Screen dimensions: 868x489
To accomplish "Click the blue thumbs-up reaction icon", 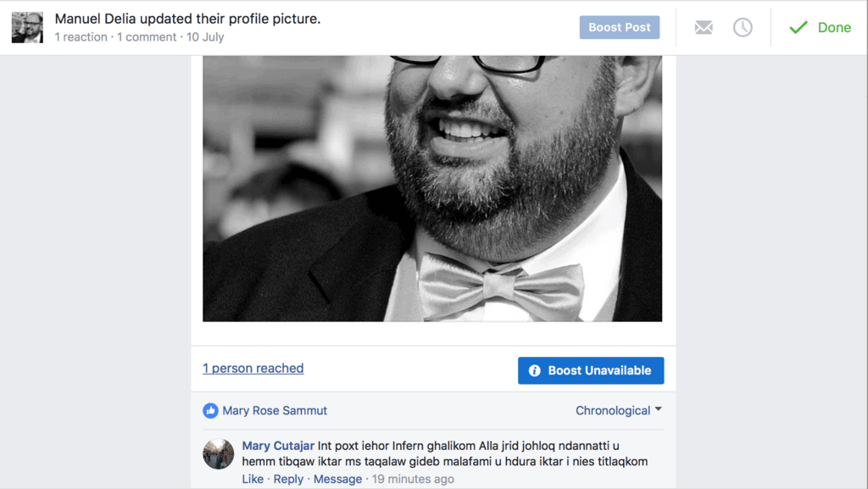I will (x=210, y=410).
